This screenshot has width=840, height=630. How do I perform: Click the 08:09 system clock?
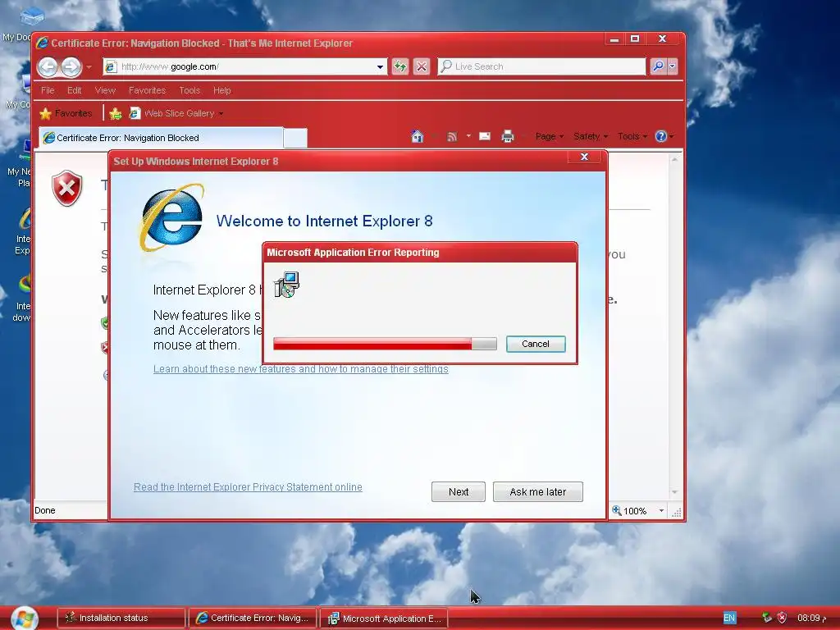tap(811, 618)
